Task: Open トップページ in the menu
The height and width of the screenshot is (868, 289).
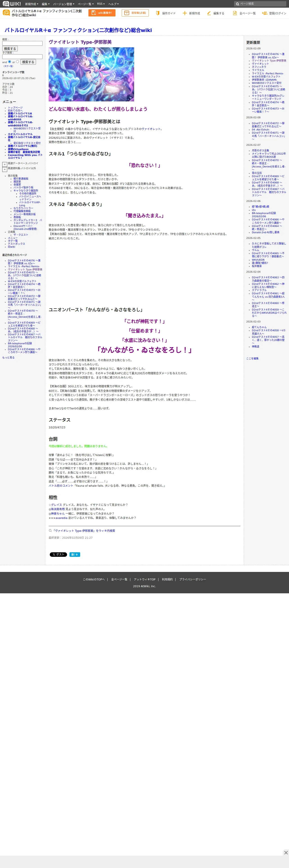Action: (15, 108)
